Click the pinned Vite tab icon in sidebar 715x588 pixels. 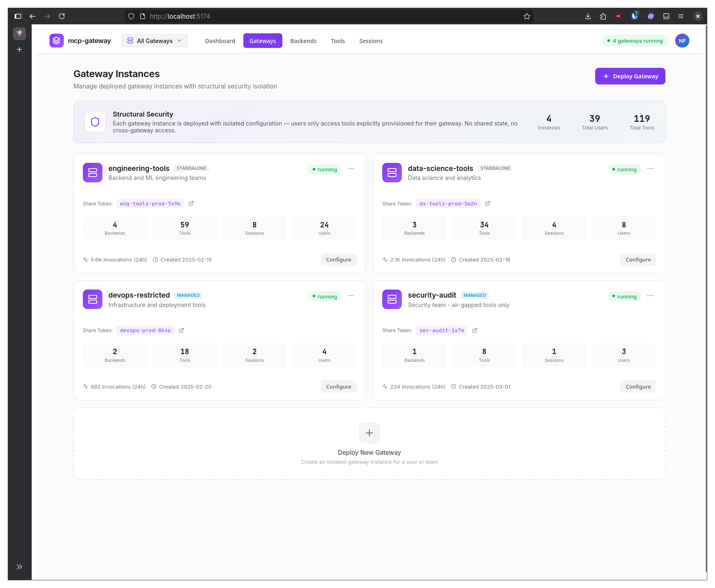point(19,33)
